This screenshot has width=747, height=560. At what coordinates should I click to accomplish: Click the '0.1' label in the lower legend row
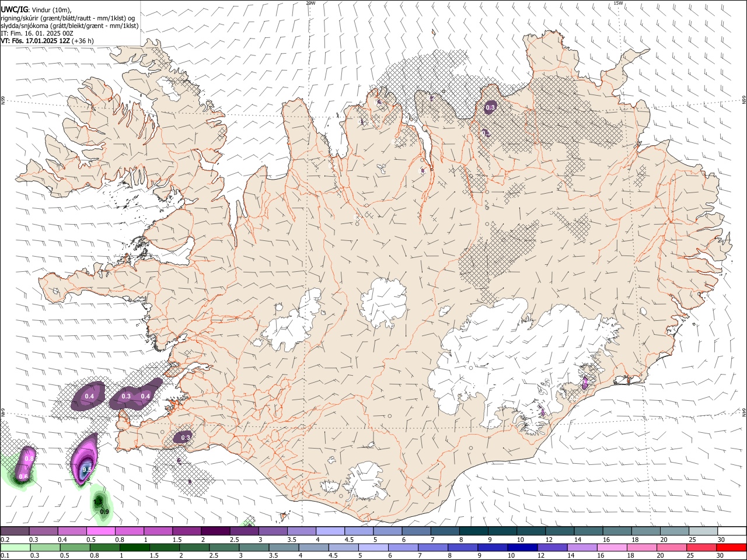point(4,556)
